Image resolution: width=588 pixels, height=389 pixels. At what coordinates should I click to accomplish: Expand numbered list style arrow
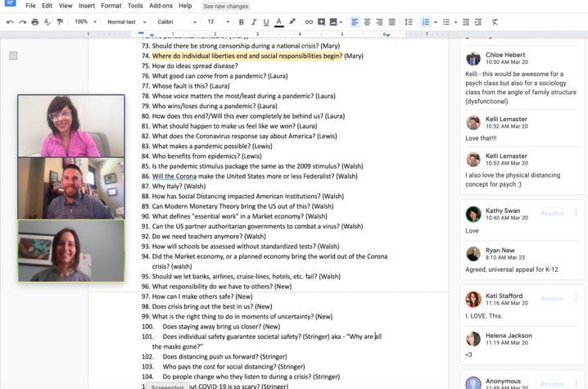point(436,22)
